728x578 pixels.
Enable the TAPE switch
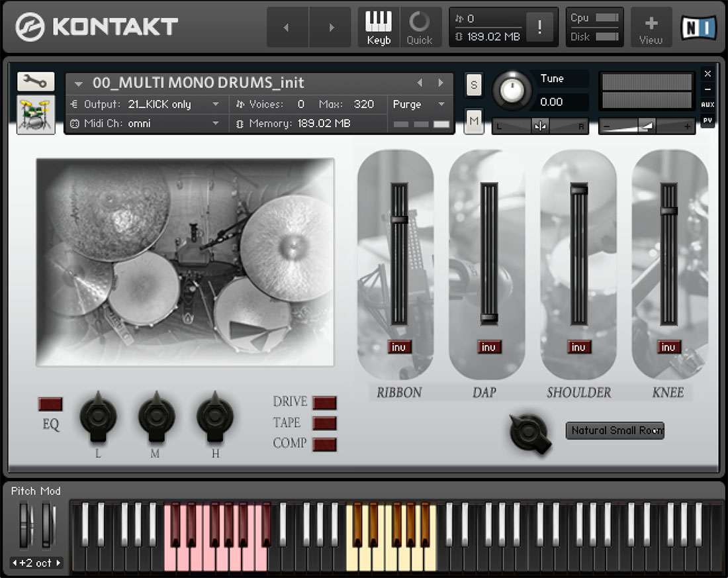[x=324, y=423]
